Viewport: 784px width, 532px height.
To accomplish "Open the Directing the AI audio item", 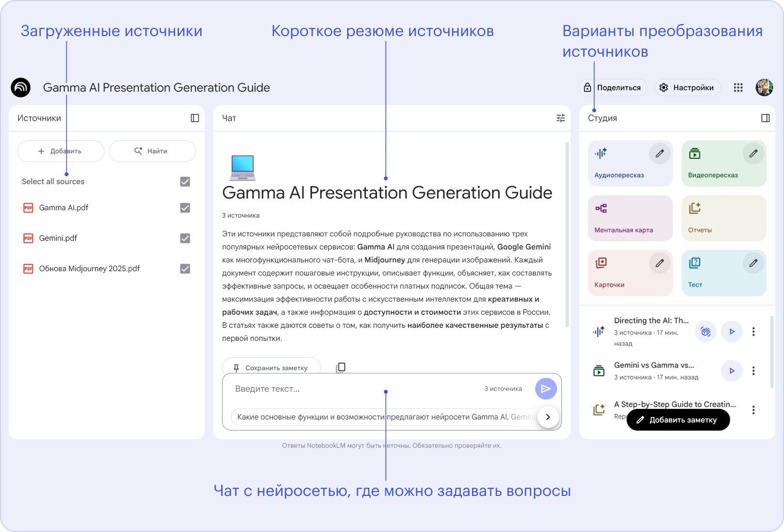I will [651, 331].
